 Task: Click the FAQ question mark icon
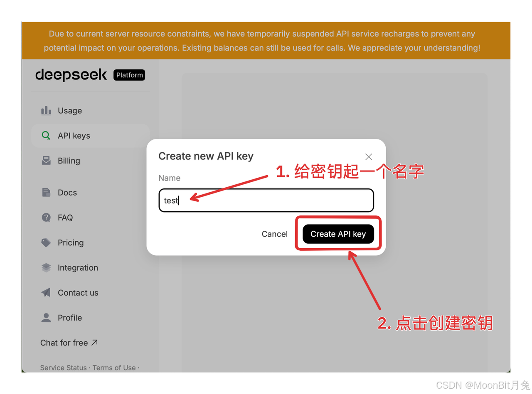(46, 217)
